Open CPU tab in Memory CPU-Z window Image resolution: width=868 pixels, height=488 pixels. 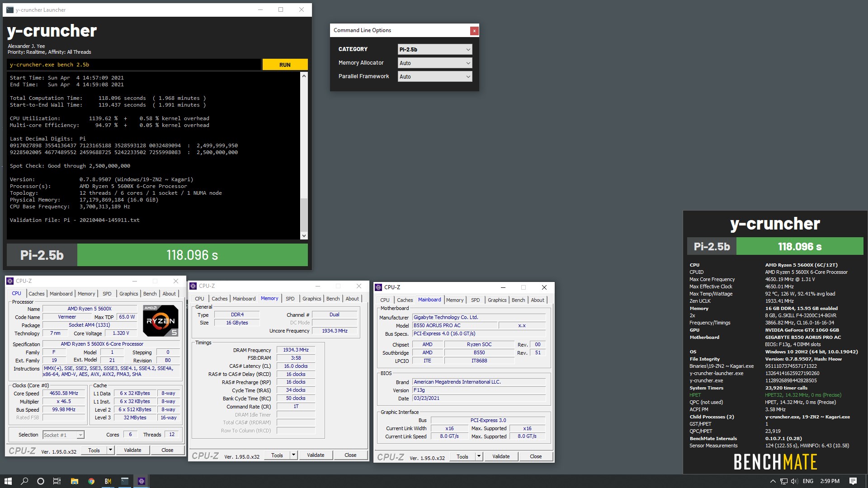click(x=199, y=299)
